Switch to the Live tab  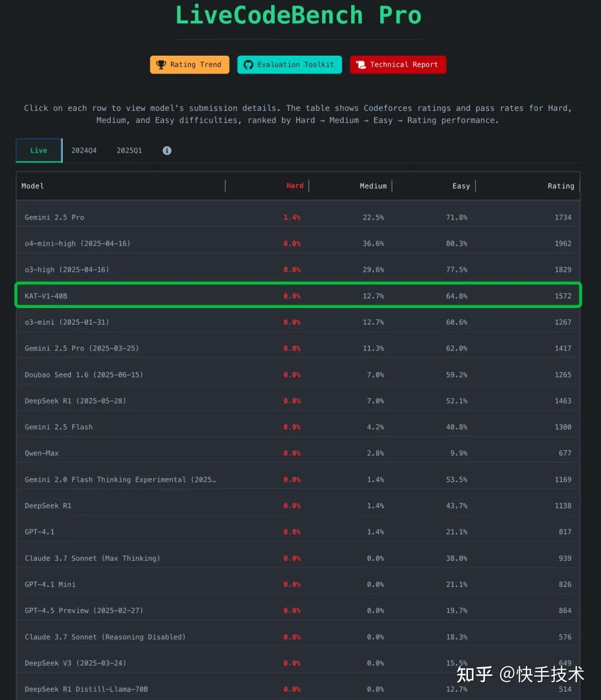[x=38, y=150]
